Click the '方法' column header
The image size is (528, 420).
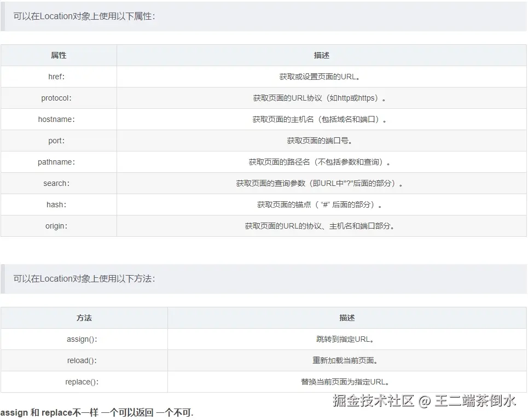84,318
